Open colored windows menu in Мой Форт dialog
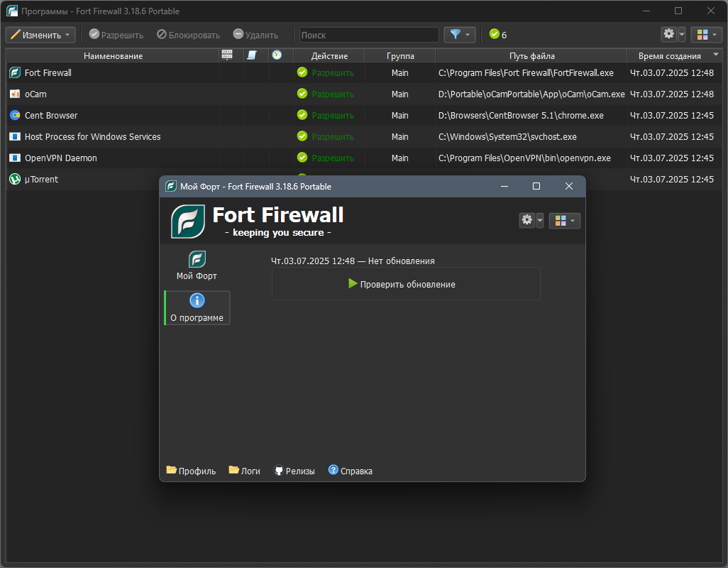 [x=565, y=221]
